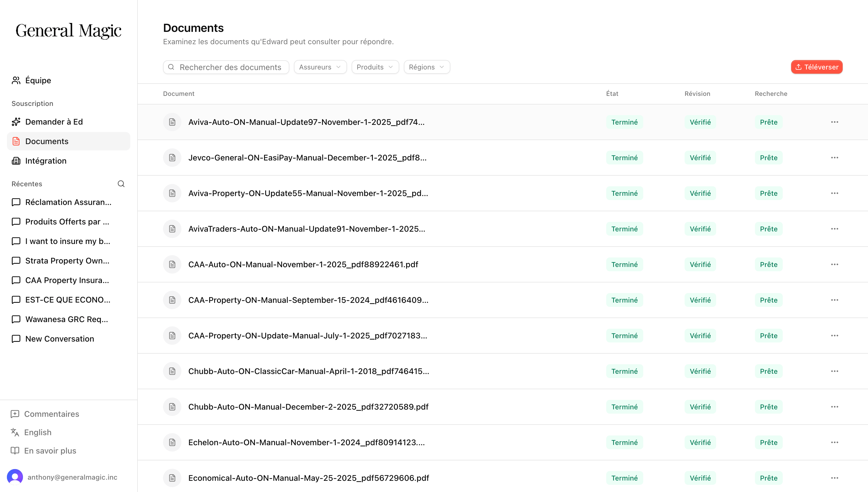
Task: Open more options for CAA-Auto-ON-Manual-November row
Action: pyautogui.click(x=834, y=265)
